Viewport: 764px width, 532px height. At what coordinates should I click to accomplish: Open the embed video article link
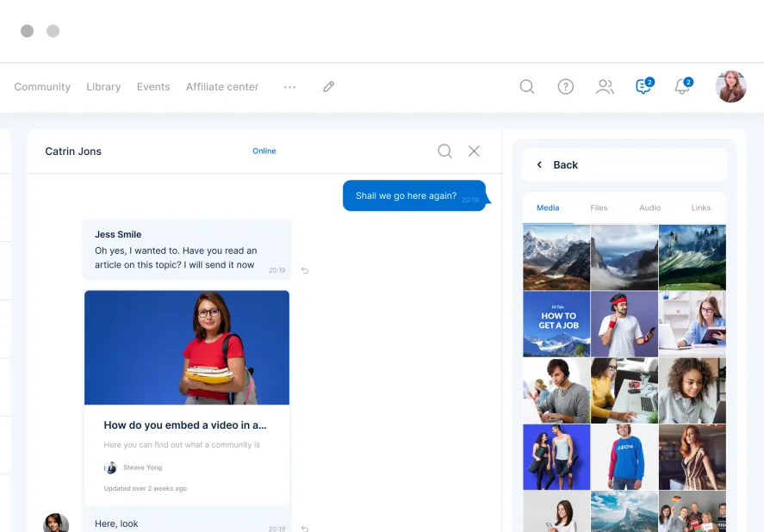coord(185,425)
